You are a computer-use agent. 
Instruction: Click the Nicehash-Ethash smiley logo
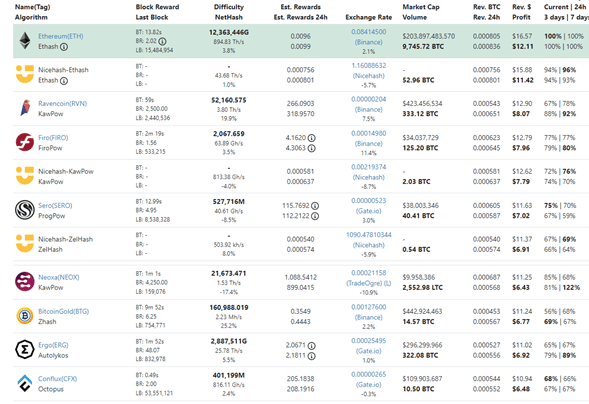click(x=25, y=74)
